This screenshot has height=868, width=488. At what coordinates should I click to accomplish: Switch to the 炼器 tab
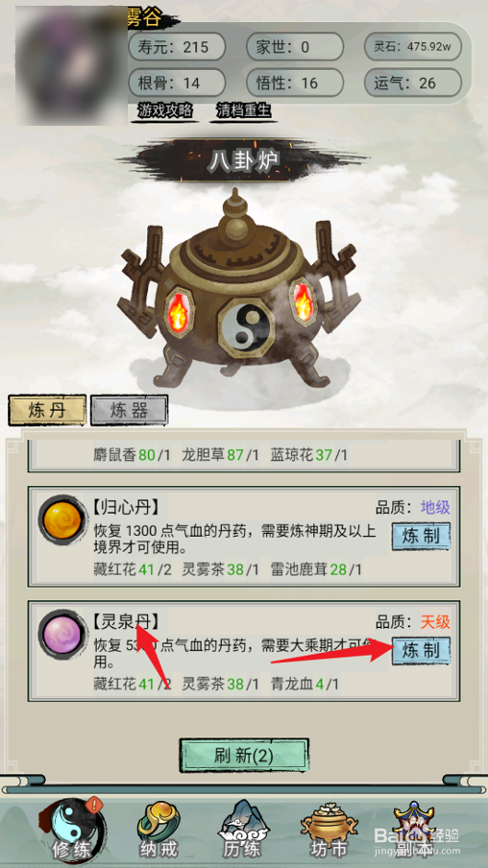[129, 410]
